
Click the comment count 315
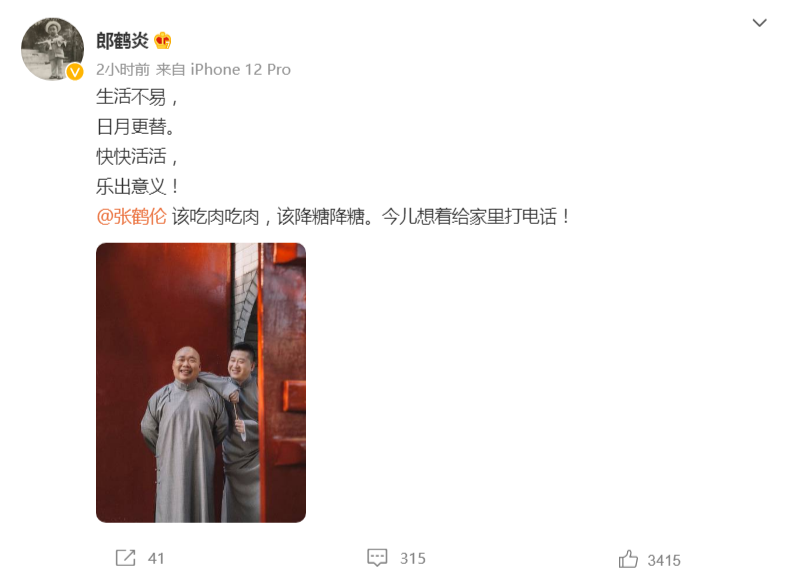tap(413, 558)
